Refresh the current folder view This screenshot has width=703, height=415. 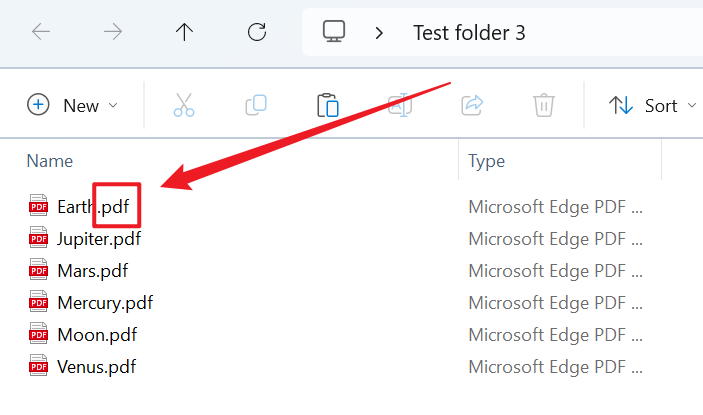point(257,32)
